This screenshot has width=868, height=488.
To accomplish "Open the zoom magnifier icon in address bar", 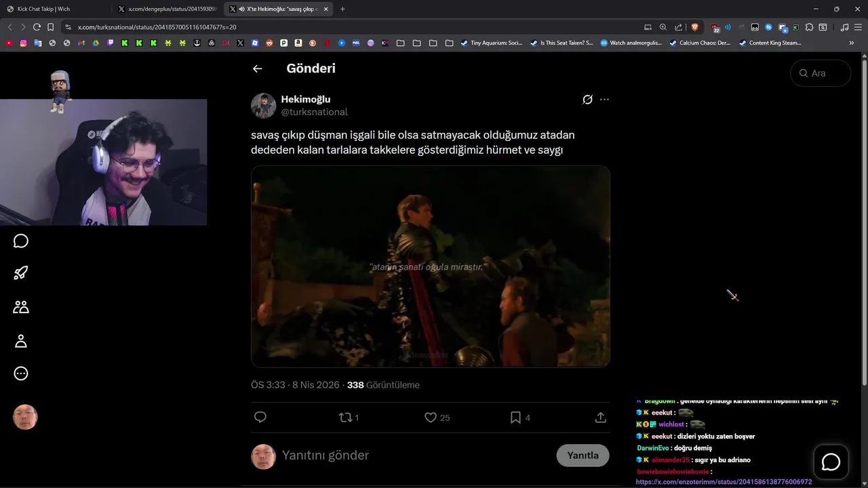I will click(x=663, y=27).
